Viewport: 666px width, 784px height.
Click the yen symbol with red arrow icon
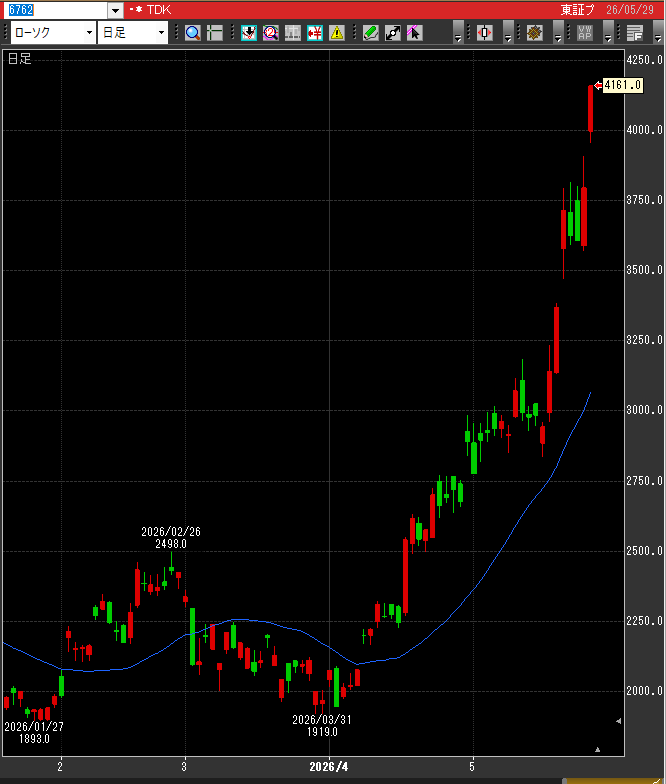click(x=314, y=33)
